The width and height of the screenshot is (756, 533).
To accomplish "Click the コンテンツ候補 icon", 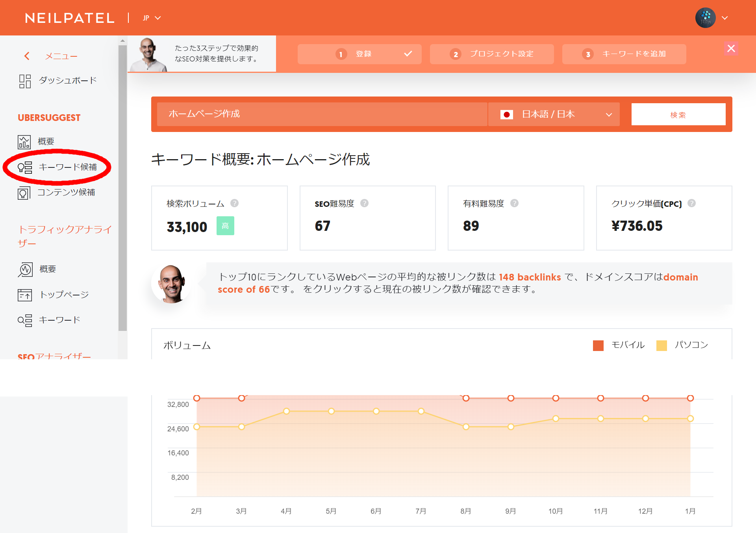I will (x=24, y=193).
